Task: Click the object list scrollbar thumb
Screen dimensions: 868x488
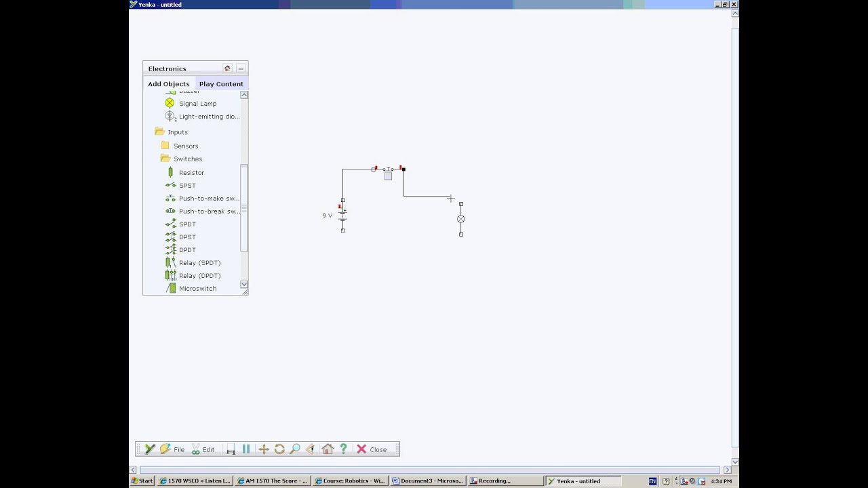Action: pyautogui.click(x=244, y=208)
